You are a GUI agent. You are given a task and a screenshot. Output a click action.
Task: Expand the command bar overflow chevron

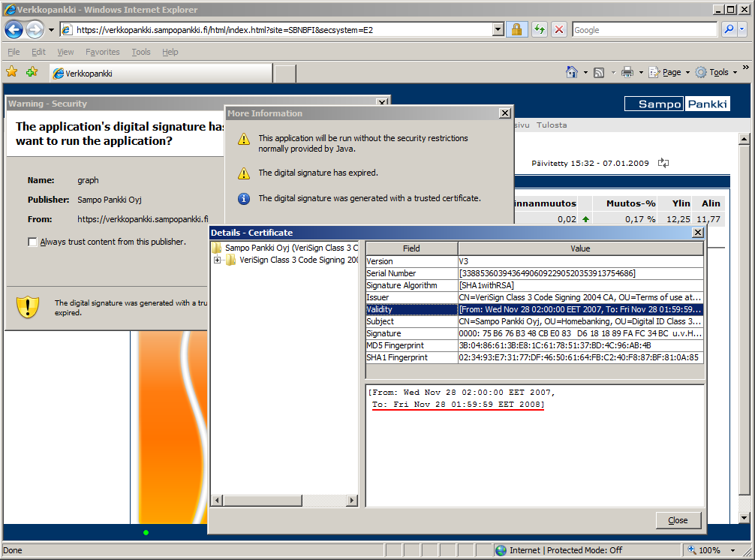coord(746,68)
